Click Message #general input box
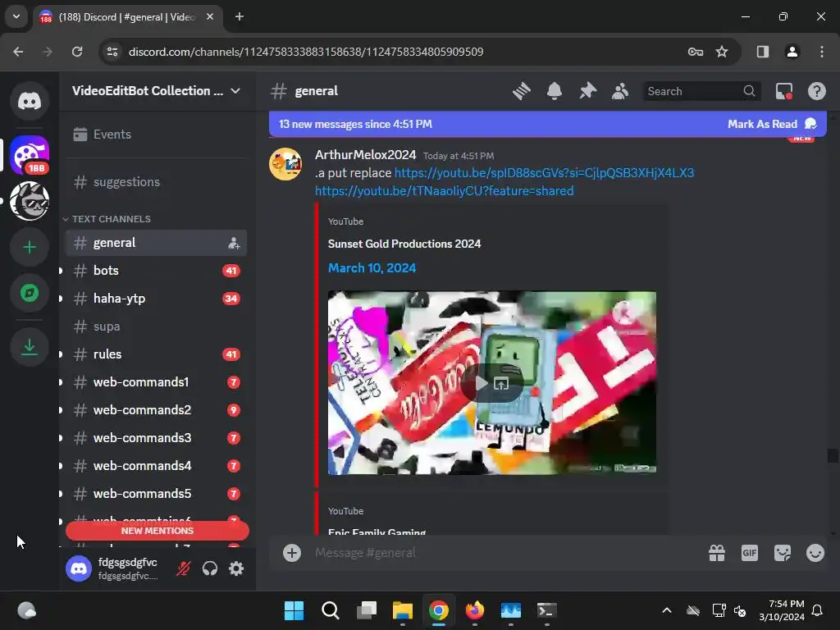This screenshot has height=630, width=840. click(x=504, y=553)
